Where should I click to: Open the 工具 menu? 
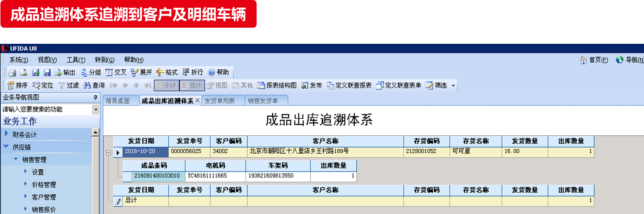click(x=75, y=60)
